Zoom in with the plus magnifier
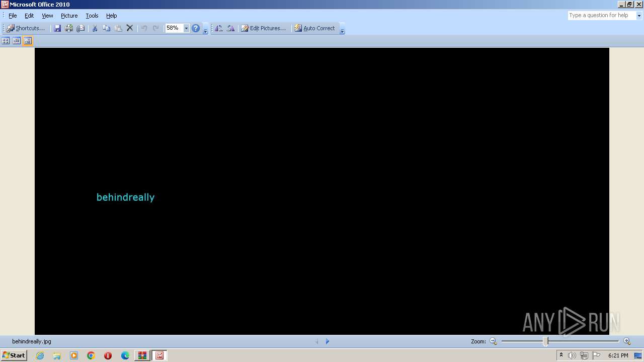This screenshot has height=362, width=644. coord(627,341)
